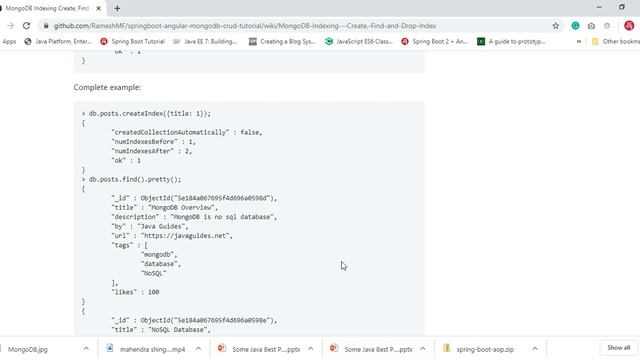This screenshot has height=360, width=640.
Task: Click the site lock security icon
Action: point(46,26)
